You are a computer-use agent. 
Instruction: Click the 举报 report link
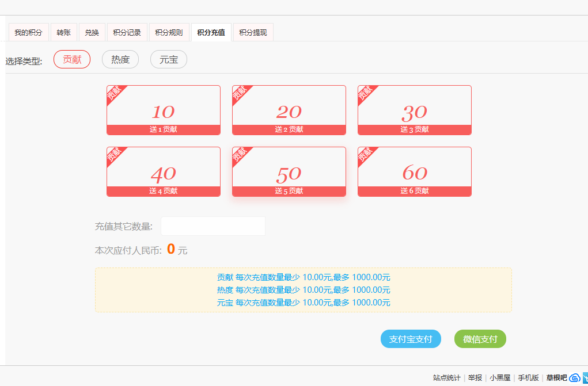475,378
